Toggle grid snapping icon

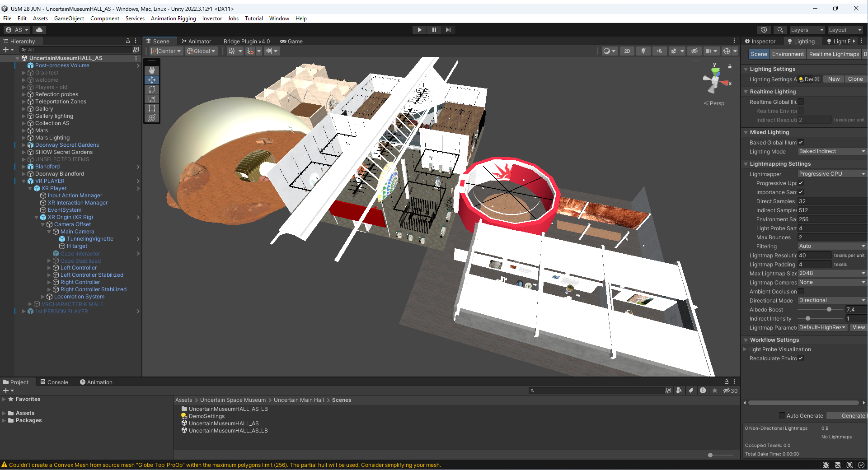[250, 51]
